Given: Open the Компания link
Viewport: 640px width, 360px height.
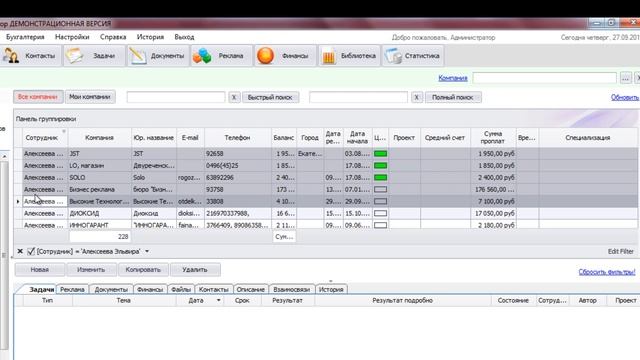Looking at the screenshot, I should pyautogui.click(x=453, y=78).
